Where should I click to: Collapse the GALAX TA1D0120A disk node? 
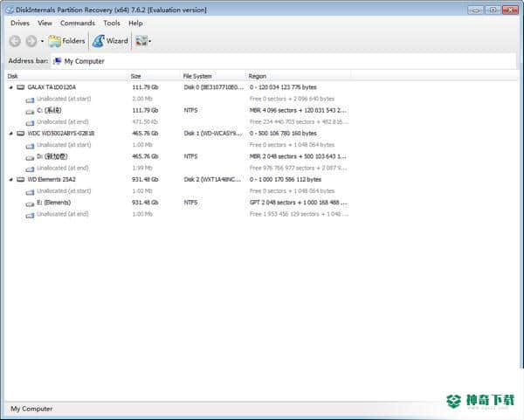pos(10,87)
